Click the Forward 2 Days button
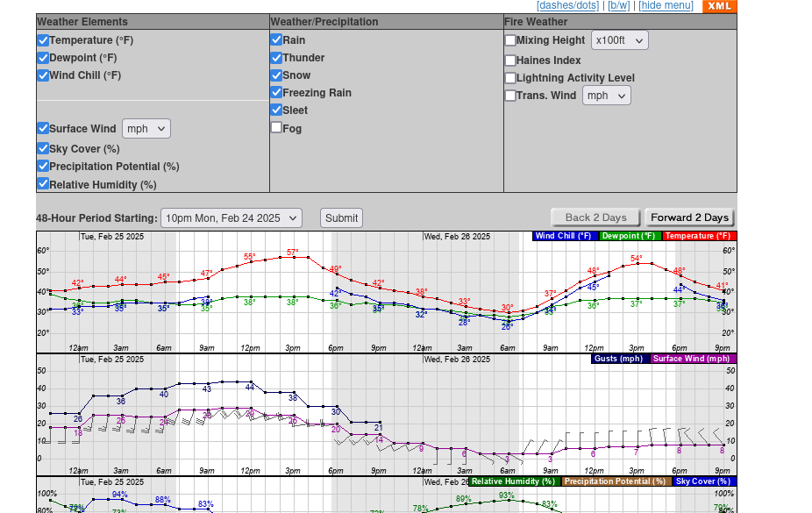This screenshot has width=812, height=513. [x=690, y=218]
